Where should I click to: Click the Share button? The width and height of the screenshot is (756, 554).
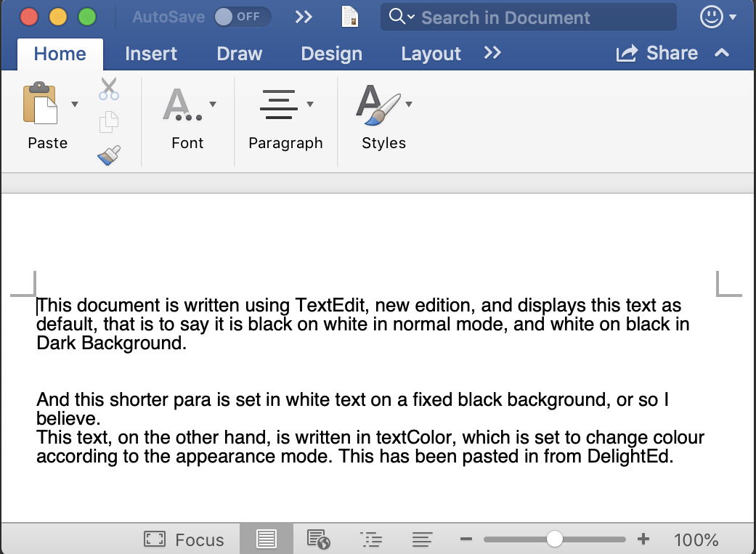coord(657,53)
